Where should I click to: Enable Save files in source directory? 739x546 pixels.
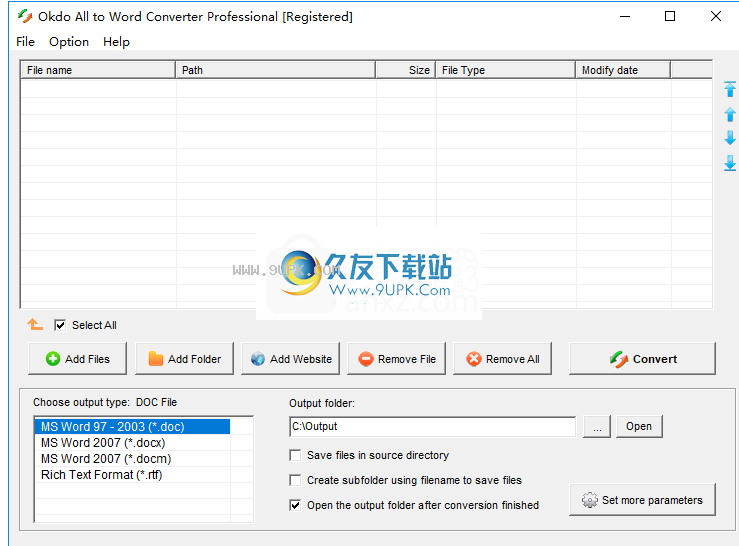(x=295, y=455)
